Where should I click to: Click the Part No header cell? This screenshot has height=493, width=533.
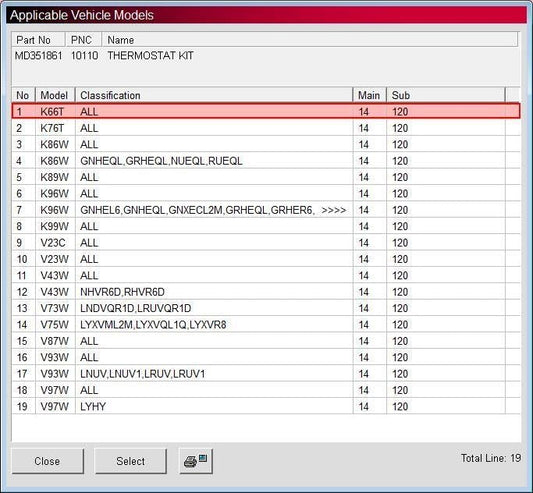(38, 40)
